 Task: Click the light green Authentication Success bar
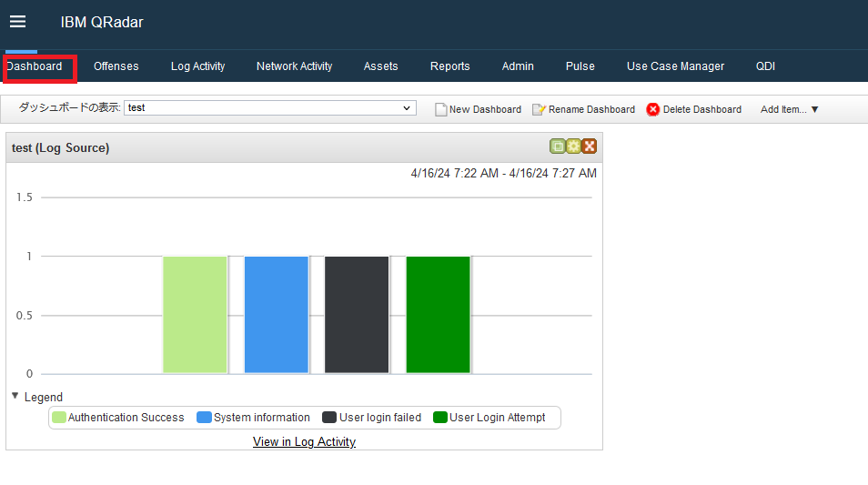tap(195, 315)
